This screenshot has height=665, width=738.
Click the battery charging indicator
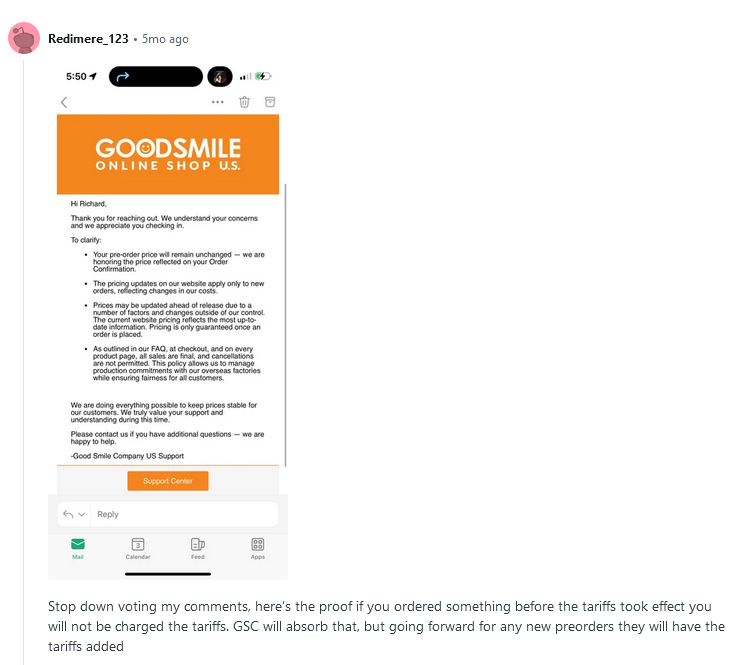263,76
